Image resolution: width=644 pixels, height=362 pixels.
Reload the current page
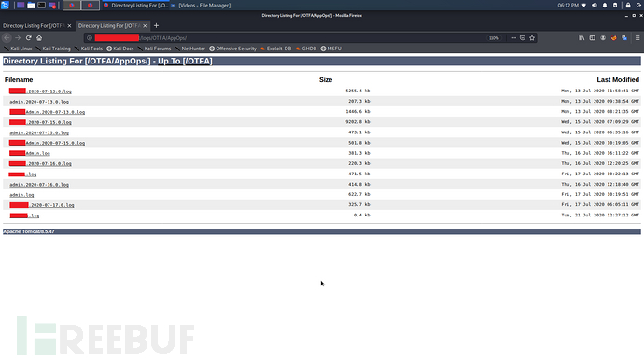pos(28,37)
